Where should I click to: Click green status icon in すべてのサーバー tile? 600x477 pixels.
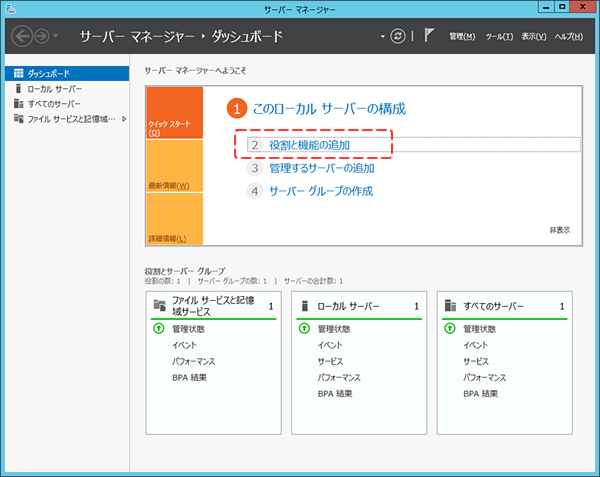coord(450,328)
